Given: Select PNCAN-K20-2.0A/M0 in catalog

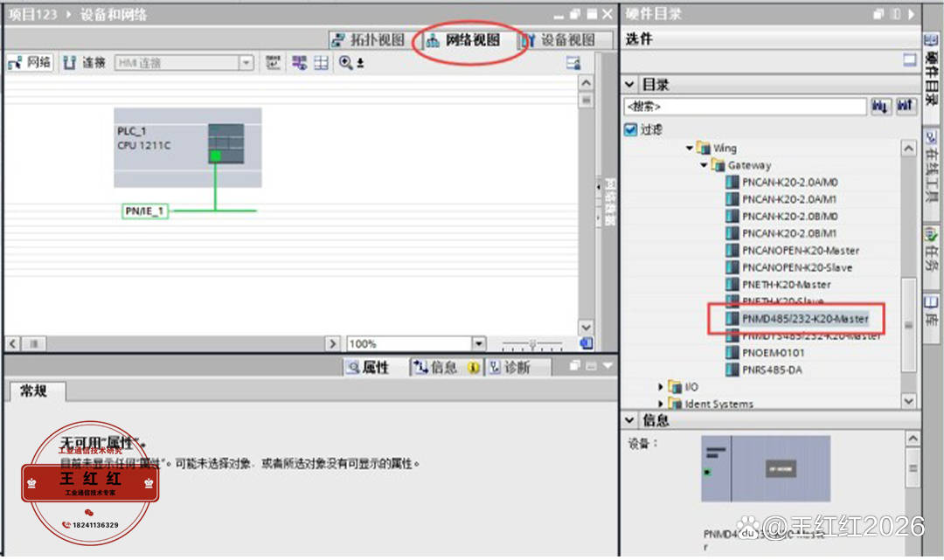Looking at the screenshot, I should [x=789, y=183].
